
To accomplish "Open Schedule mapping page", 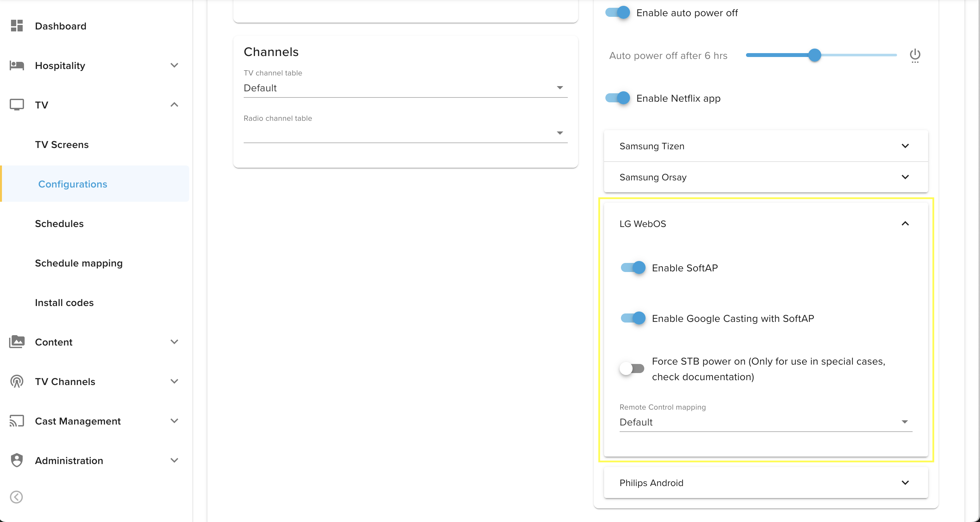I will pyautogui.click(x=78, y=263).
